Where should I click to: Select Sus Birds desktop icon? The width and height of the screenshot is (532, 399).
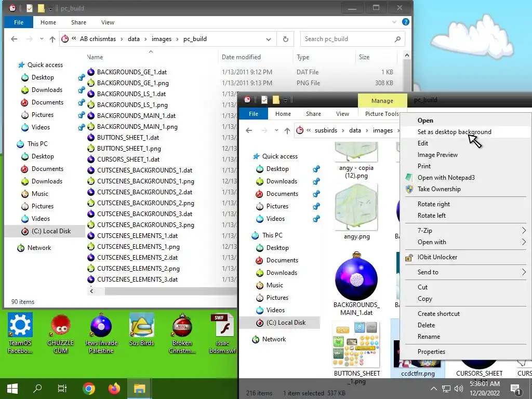tap(141, 330)
